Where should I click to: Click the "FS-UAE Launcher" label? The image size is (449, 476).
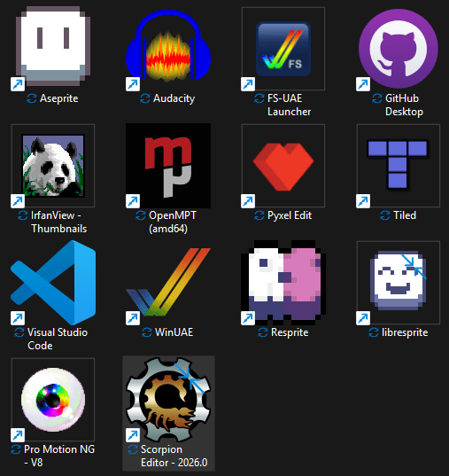(x=289, y=105)
